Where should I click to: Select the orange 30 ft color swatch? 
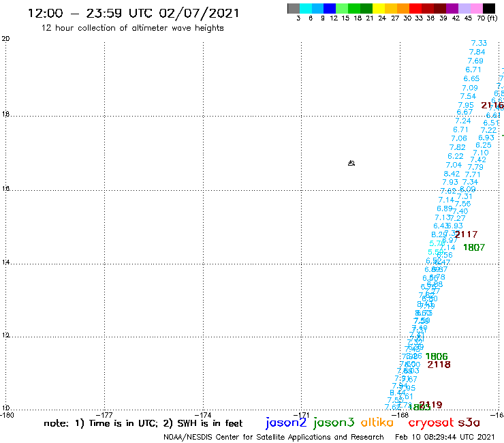(x=403, y=8)
